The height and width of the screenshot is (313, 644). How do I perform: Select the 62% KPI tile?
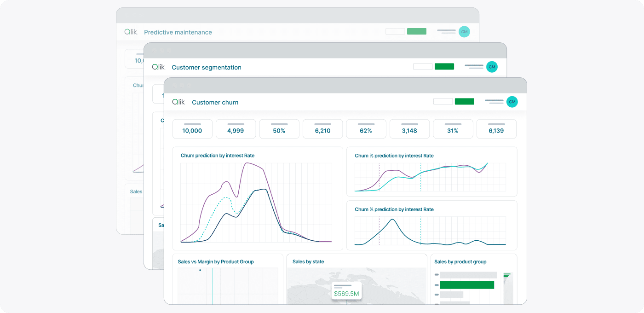(x=366, y=129)
